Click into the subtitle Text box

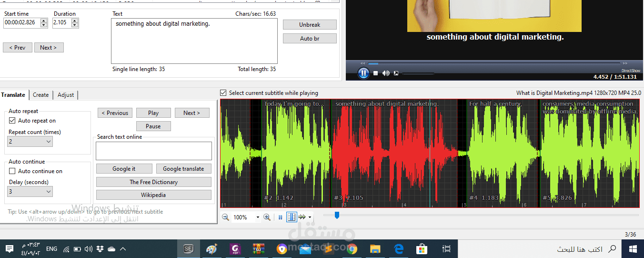click(194, 41)
